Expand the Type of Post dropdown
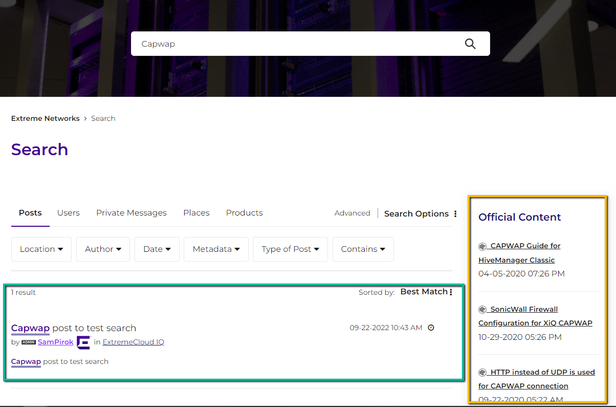Viewport: 616px width, 407px height. pos(291,249)
